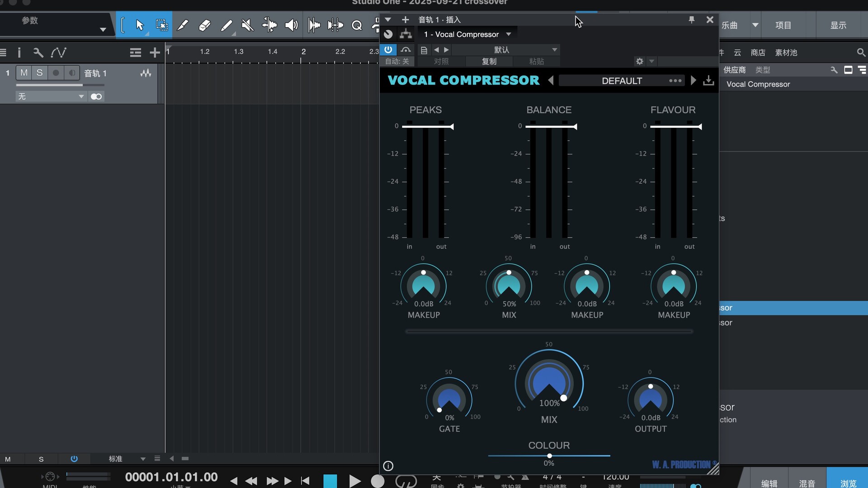Image resolution: width=868 pixels, height=488 pixels.
Task: Add a new track with plus icon
Action: point(155,52)
